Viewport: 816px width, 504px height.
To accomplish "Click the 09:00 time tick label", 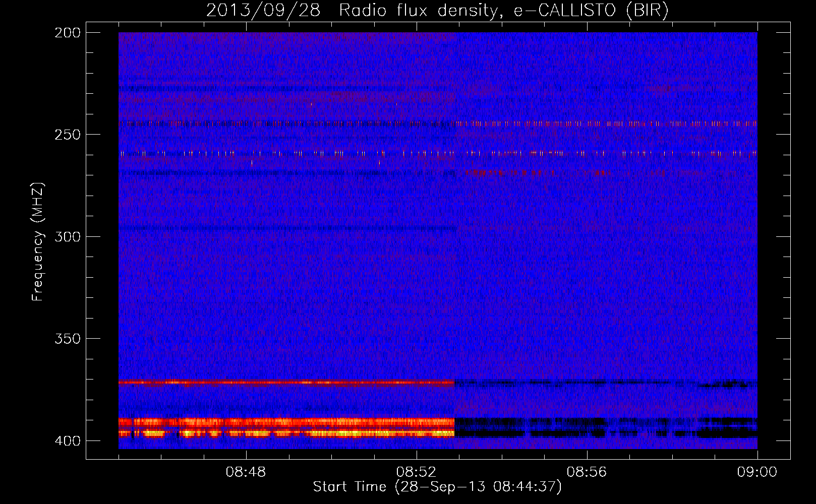I will click(x=757, y=472).
